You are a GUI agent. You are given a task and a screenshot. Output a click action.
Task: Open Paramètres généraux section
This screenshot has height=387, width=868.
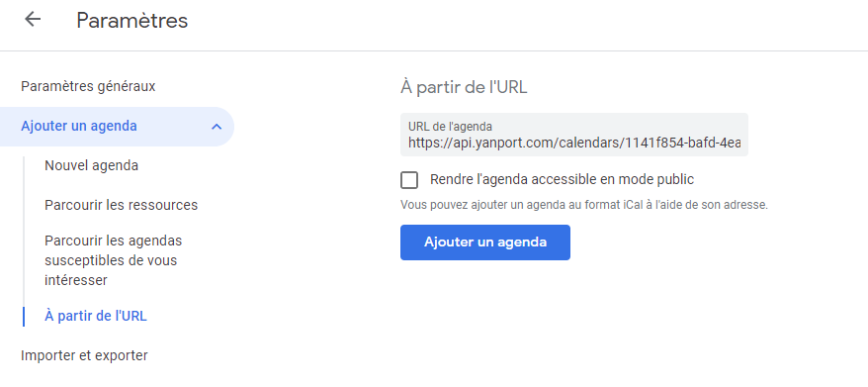88,86
